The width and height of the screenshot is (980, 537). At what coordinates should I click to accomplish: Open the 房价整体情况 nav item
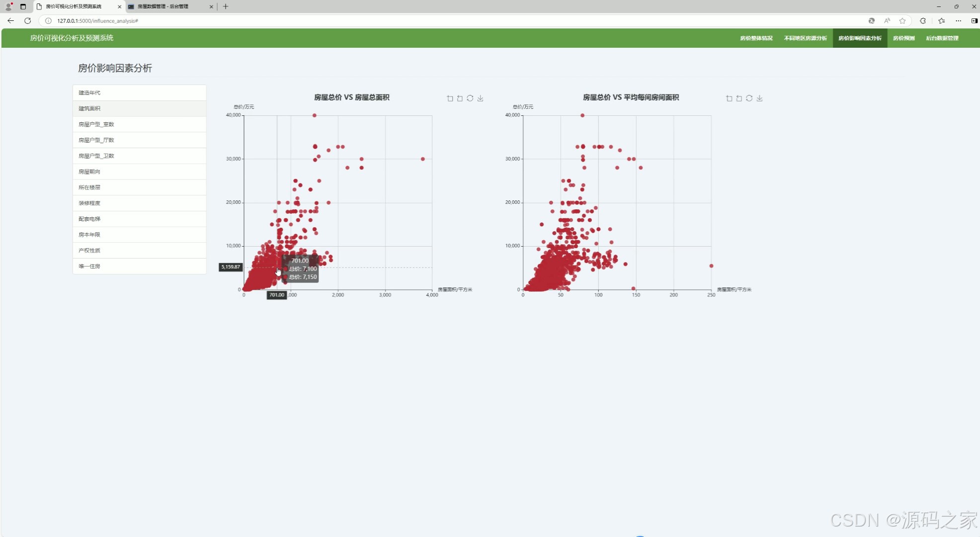pos(756,38)
